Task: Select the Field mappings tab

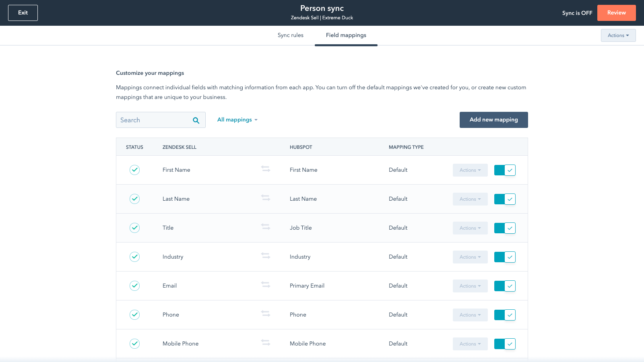Action: tap(346, 35)
